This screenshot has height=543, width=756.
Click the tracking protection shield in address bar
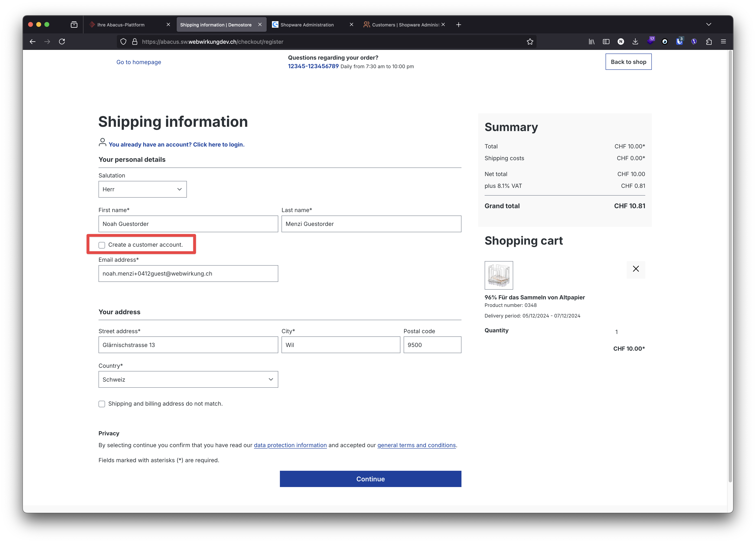click(x=123, y=41)
